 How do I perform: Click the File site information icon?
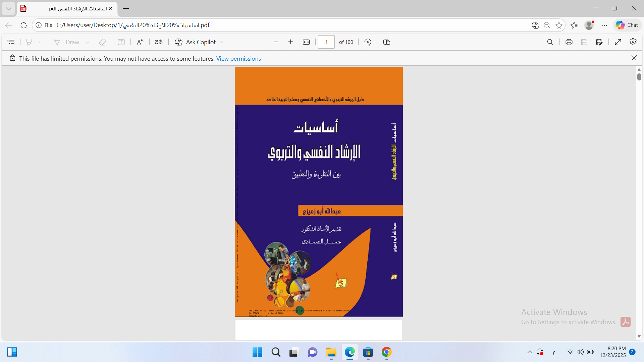[45, 25]
